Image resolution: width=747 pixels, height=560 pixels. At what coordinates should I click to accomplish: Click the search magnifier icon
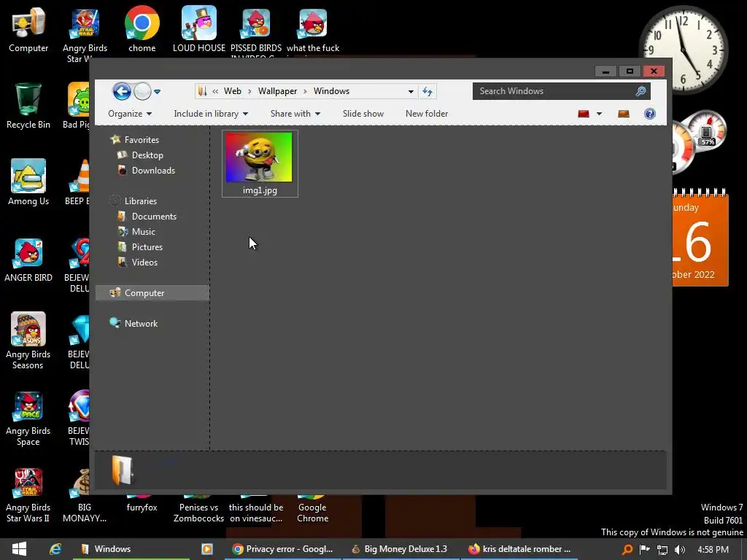click(x=641, y=91)
